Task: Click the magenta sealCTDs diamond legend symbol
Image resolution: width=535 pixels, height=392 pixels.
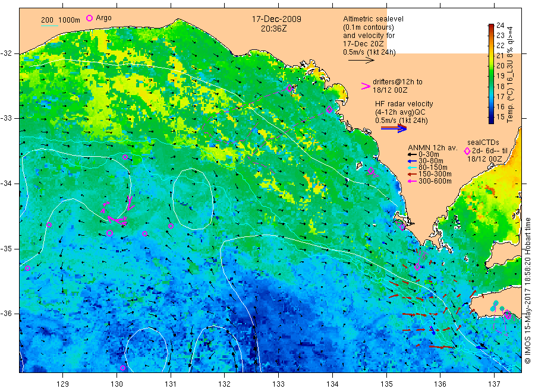Action: (467, 151)
